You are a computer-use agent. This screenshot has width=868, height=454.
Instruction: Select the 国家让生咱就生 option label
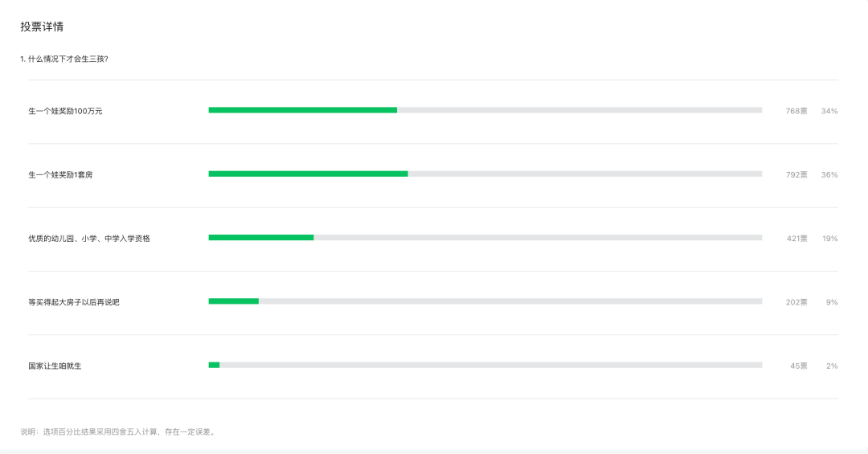[55, 366]
